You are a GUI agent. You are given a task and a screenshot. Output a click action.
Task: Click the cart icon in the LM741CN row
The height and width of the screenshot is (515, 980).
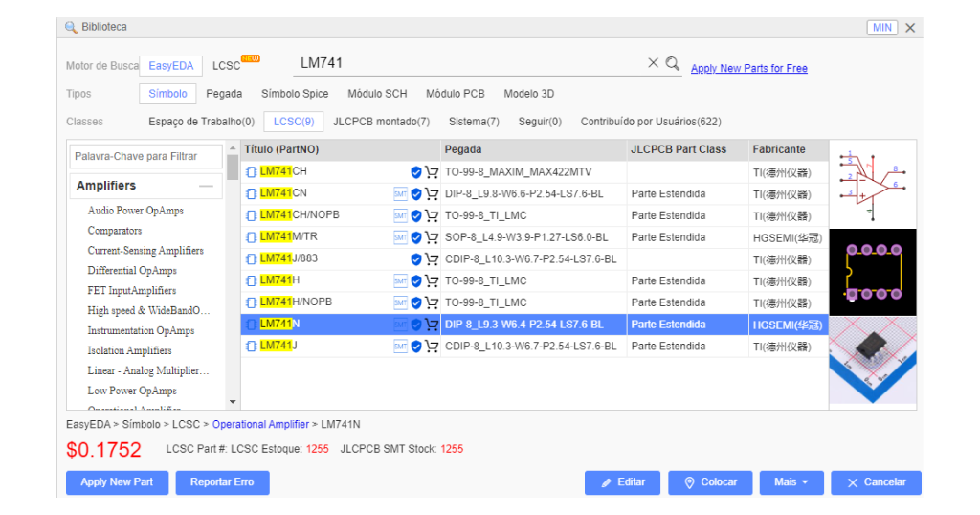point(432,193)
